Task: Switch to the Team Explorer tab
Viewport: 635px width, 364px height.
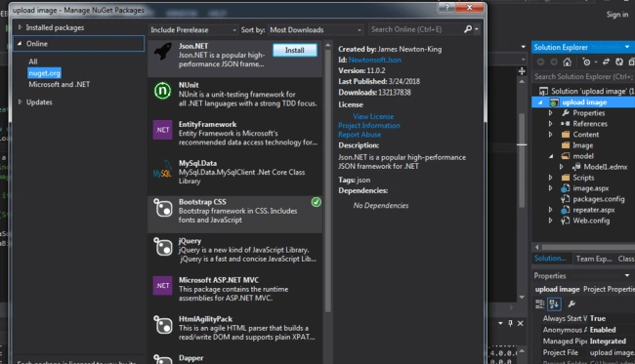Action: click(x=594, y=259)
